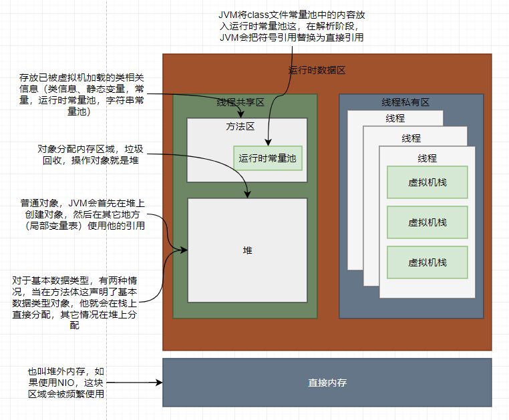Select the 对象分配内存区域 annotation text

(x=91, y=154)
